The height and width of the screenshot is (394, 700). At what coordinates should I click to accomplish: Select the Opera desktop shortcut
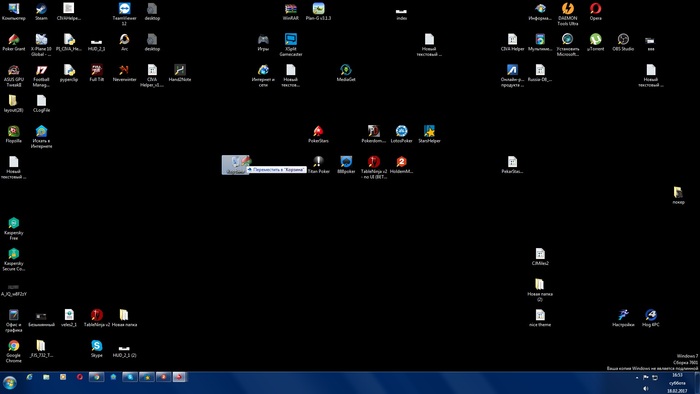point(596,12)
